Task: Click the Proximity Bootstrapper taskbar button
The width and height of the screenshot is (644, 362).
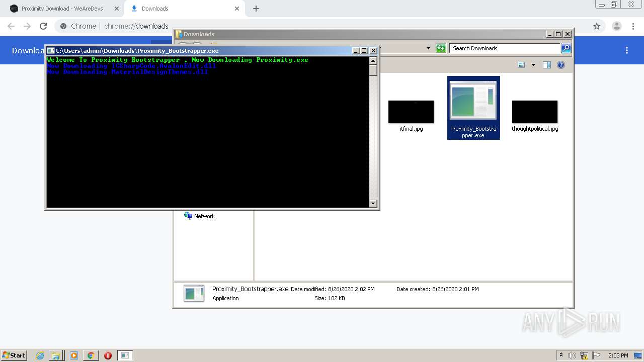Action: pyautogui.click(x=125, y=355)
